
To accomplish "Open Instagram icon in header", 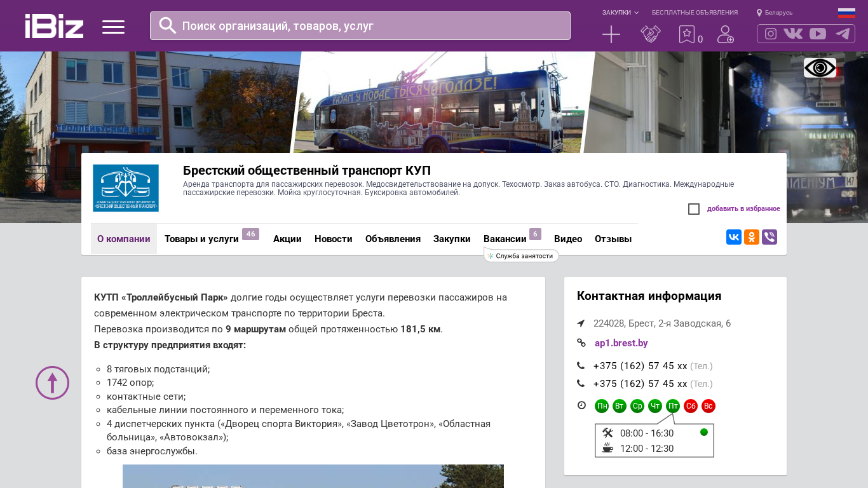I will pyautogui.click(x=771, y=34).
